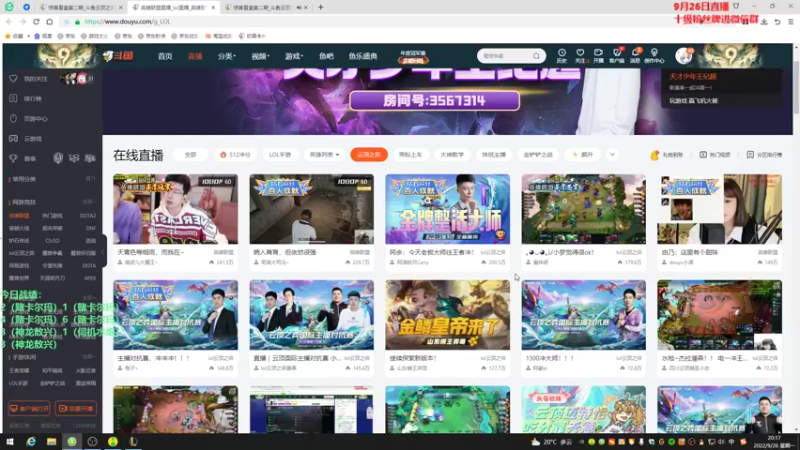Open the Follow (关注) heart icon in header
This screenshot has height=450, width=800.
(x=580, y=53)
